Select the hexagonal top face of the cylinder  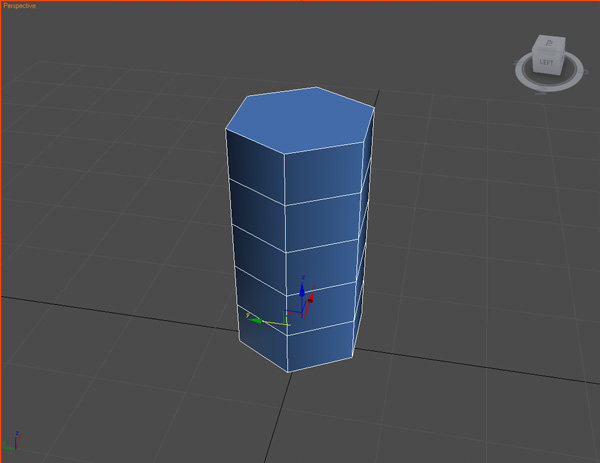click(300, 119)
